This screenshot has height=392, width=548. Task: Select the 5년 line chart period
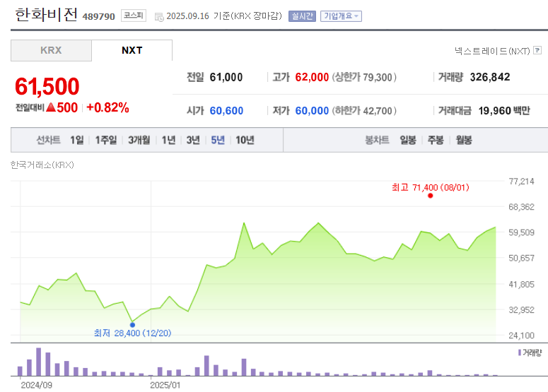tap(218, 140)
